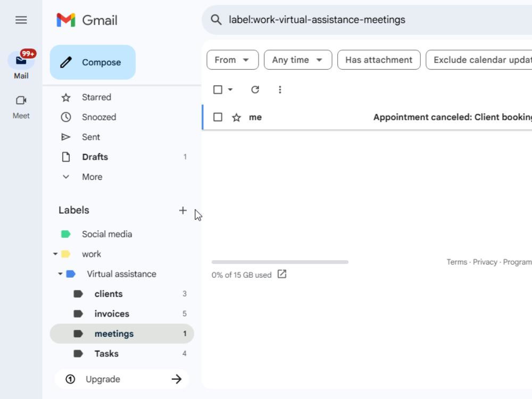The image size is (532, 399).
Task: Click the Compose pencil icon
Action: pos(66,62)
